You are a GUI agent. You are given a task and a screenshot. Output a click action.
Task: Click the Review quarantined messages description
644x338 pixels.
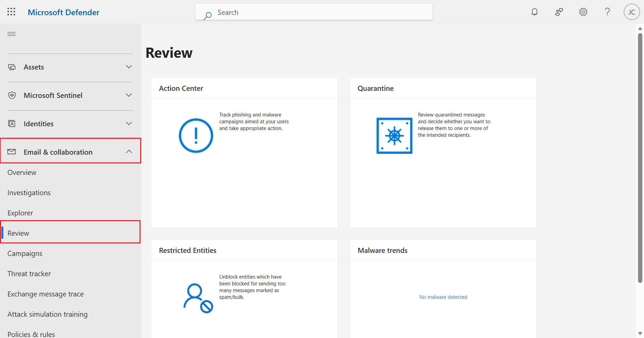click(454, 125)
